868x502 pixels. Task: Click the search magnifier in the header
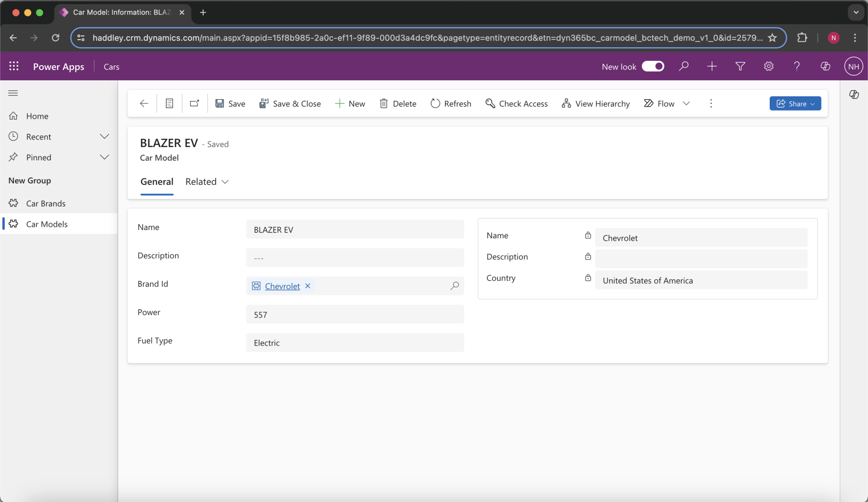(x=683, y=67)
